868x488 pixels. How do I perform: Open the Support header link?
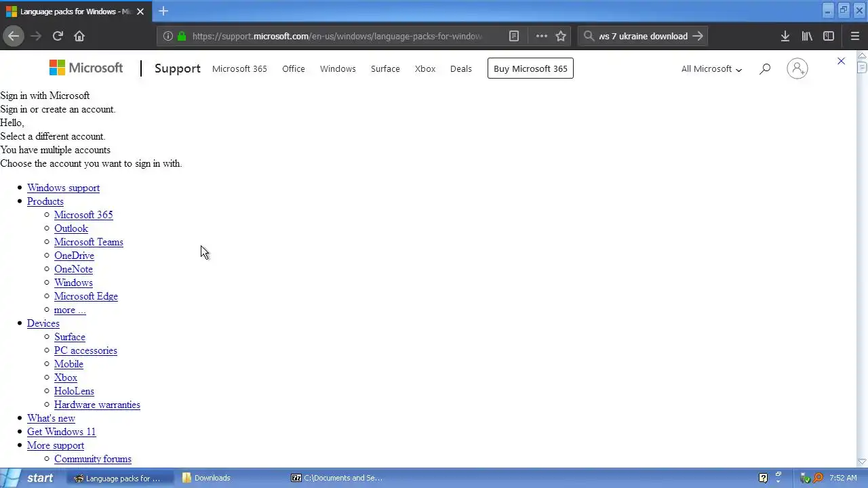(x=178, y=68)
